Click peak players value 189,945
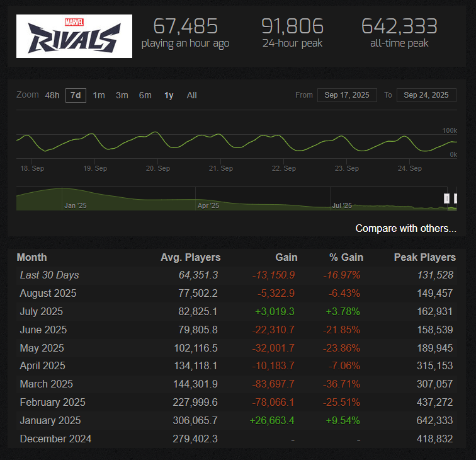This screenshot has height=460, width=476. (x=435, y=348)
